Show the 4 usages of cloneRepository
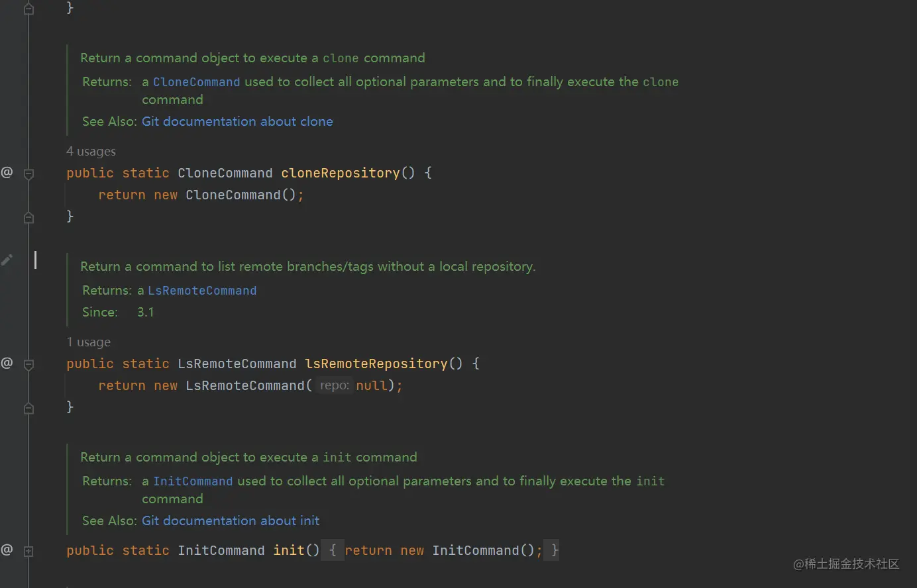This screenshot has width=917, height=588. (x=91, y=152)
